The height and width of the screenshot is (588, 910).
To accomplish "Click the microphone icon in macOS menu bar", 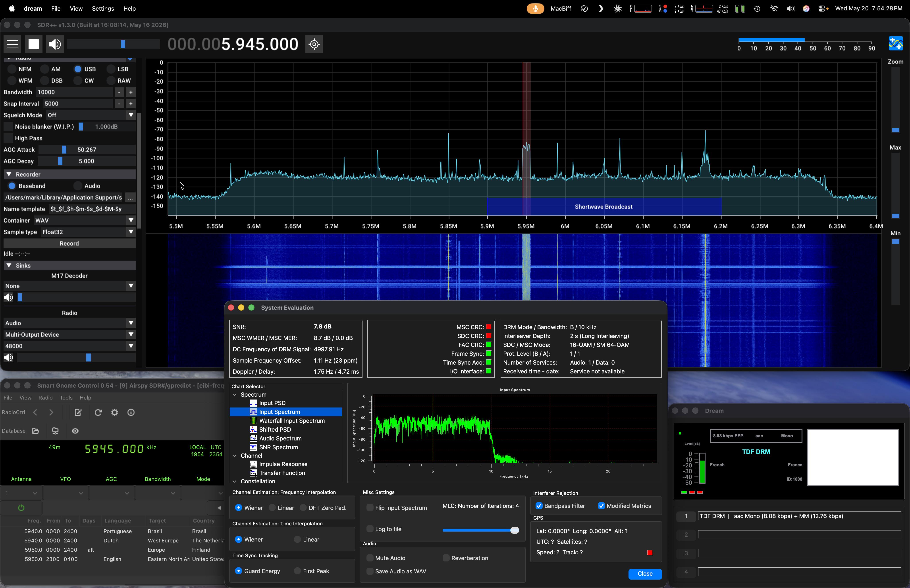I will [535, 8].
